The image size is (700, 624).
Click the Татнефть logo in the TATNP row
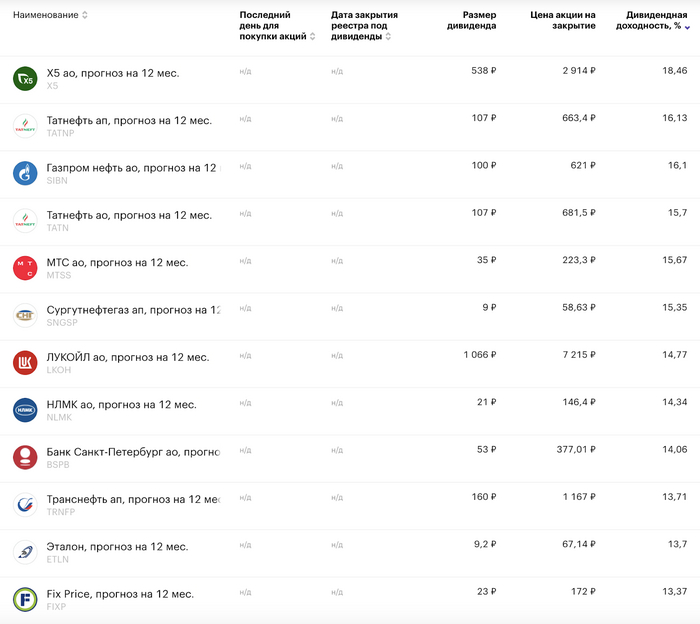25,126
